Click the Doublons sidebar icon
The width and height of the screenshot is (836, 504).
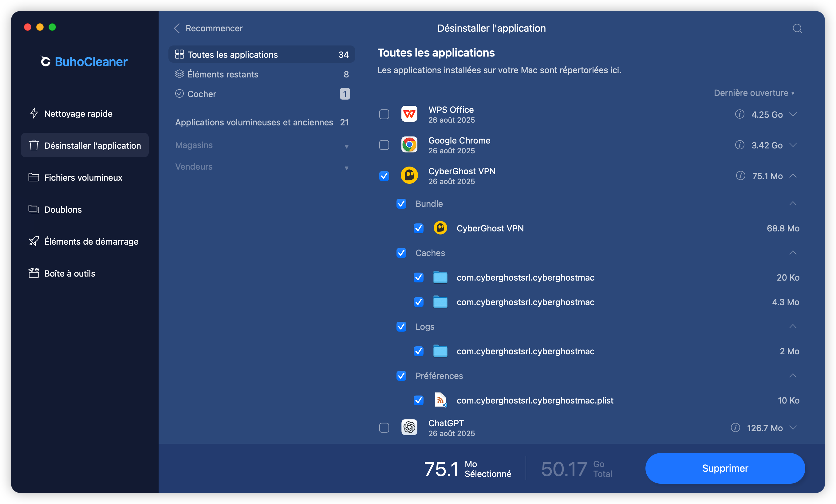[34, 209]
